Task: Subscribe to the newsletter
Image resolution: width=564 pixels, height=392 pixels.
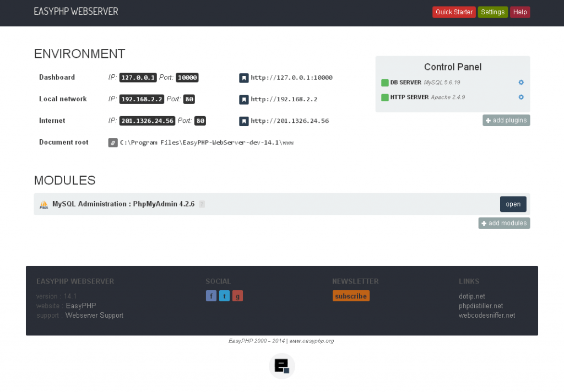Action: (x=351, y=296)
